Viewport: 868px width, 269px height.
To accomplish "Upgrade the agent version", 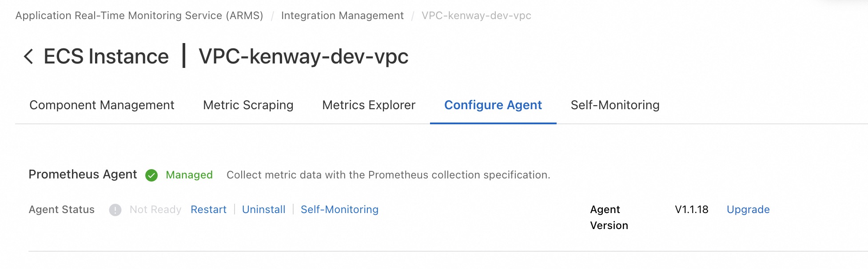I will pos(748,210).
